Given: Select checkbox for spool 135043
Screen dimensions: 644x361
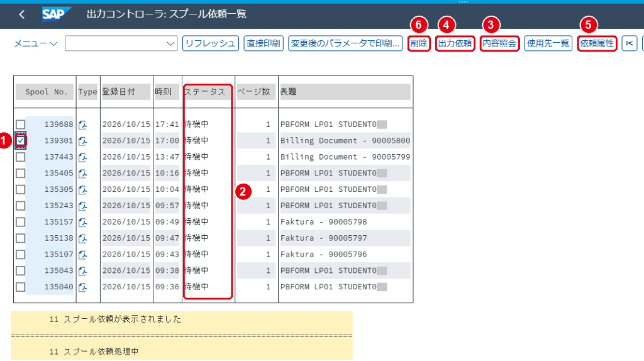Looking at the screenshot, I should coord(21,270).
